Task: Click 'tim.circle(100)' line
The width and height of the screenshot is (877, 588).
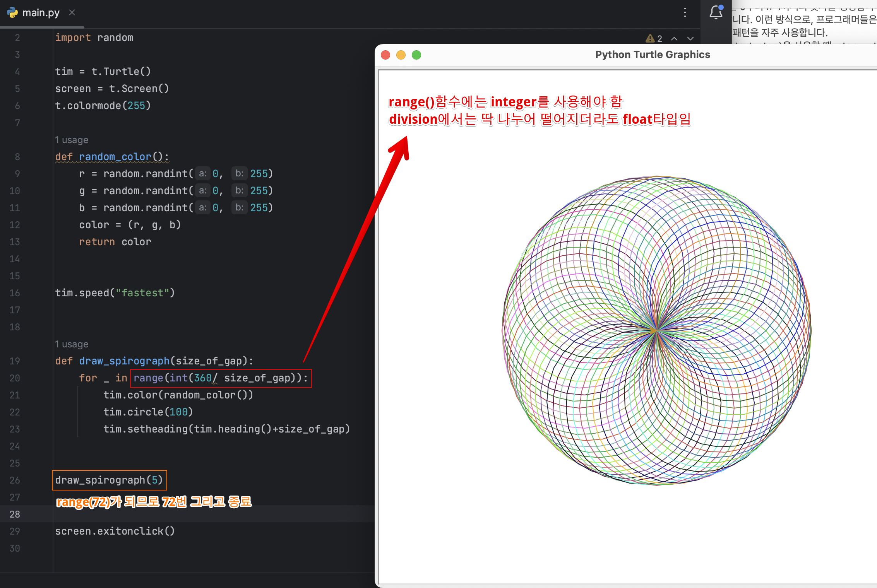Action: pos(148,412)
